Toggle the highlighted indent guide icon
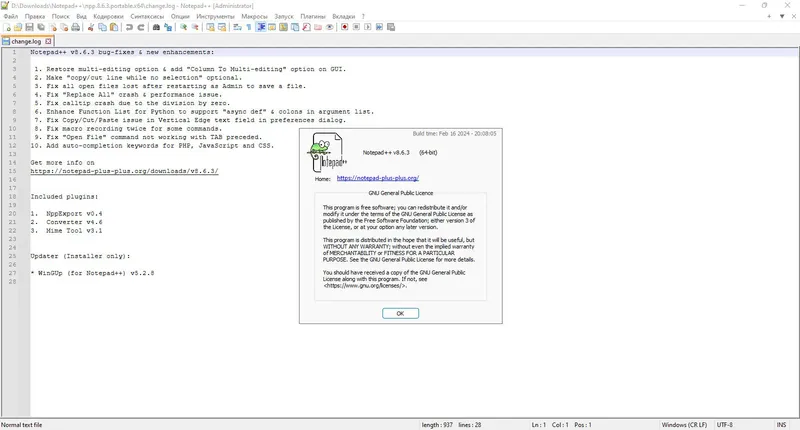Image resolution: width=800 pixels, height=430 pixels. tap(261, 27)
